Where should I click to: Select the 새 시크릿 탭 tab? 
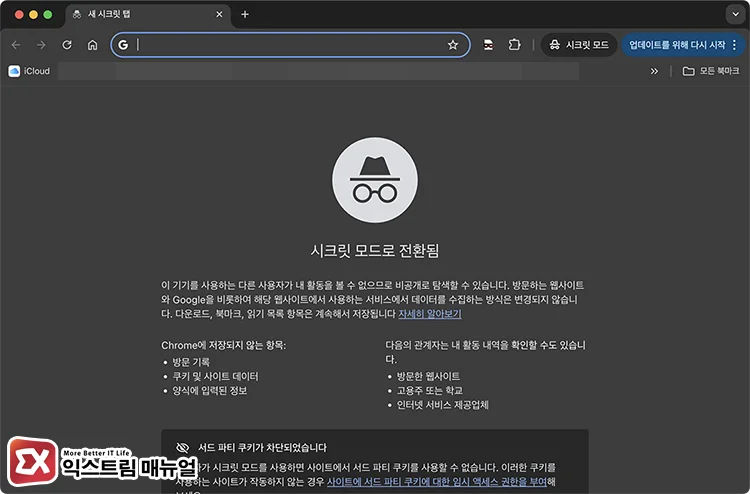coord(147,14)
